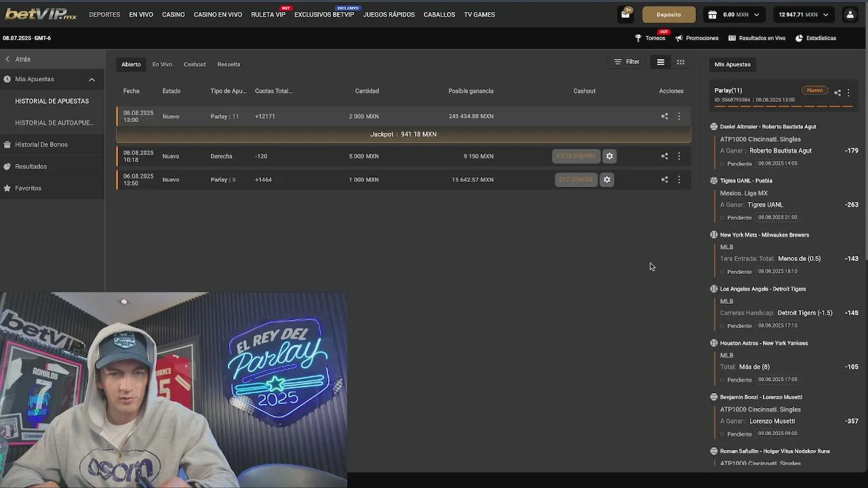868x488 pixels.
Task: Switch to list view layout icon
Action: 660,62
